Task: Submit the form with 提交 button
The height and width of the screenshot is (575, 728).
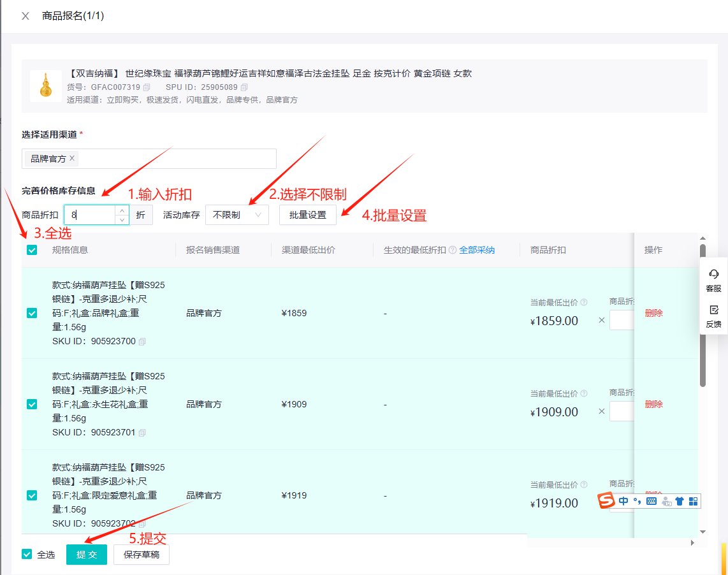Action: tap(87, 555)
